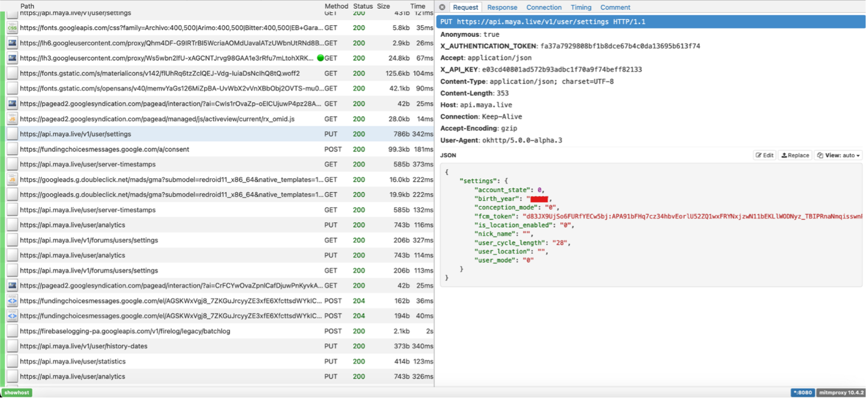Click file icon of firebaselogging batchlog flow
This screenshot has height=399, width=868.
[x=12, y=331]
